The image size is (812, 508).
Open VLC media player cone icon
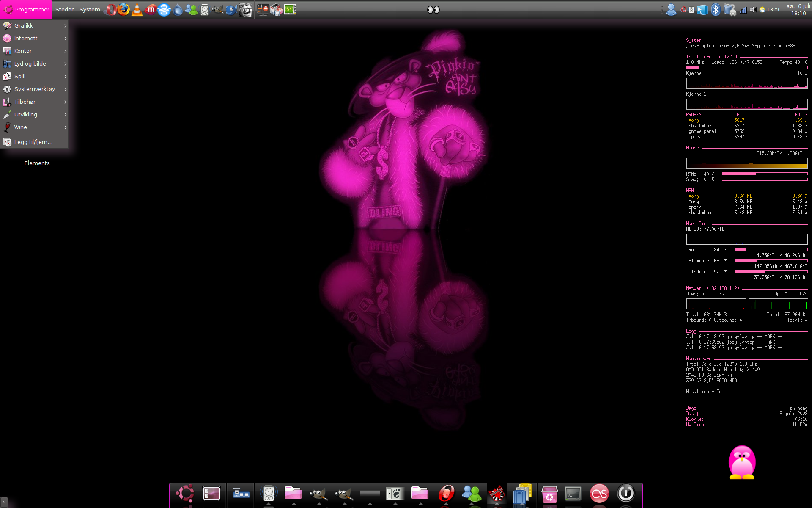pyautogui.click(x=137, y=9)
